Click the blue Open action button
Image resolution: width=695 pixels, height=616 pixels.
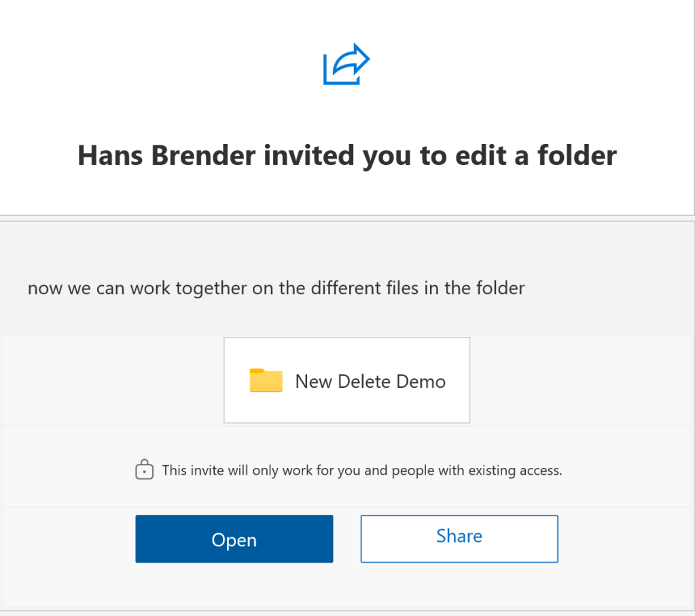[x=234, y=539]
